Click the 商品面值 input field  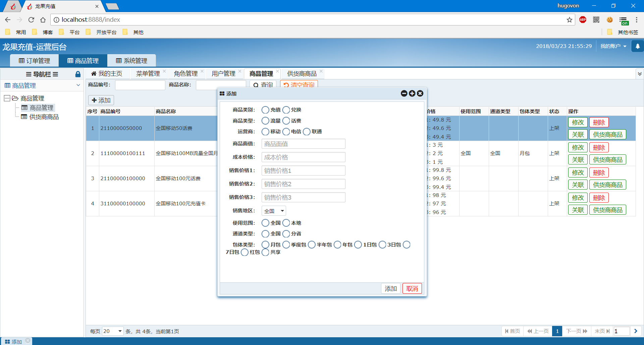303,144
